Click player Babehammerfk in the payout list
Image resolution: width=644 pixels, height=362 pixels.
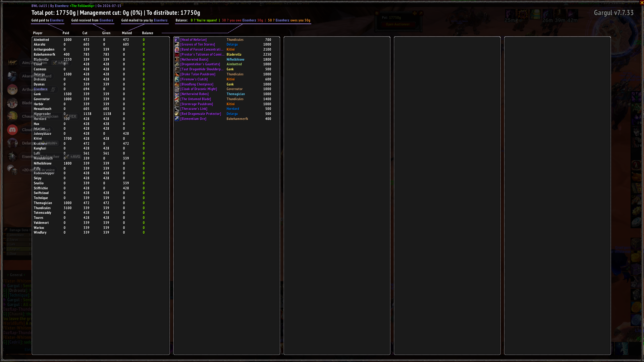[44, 55]
